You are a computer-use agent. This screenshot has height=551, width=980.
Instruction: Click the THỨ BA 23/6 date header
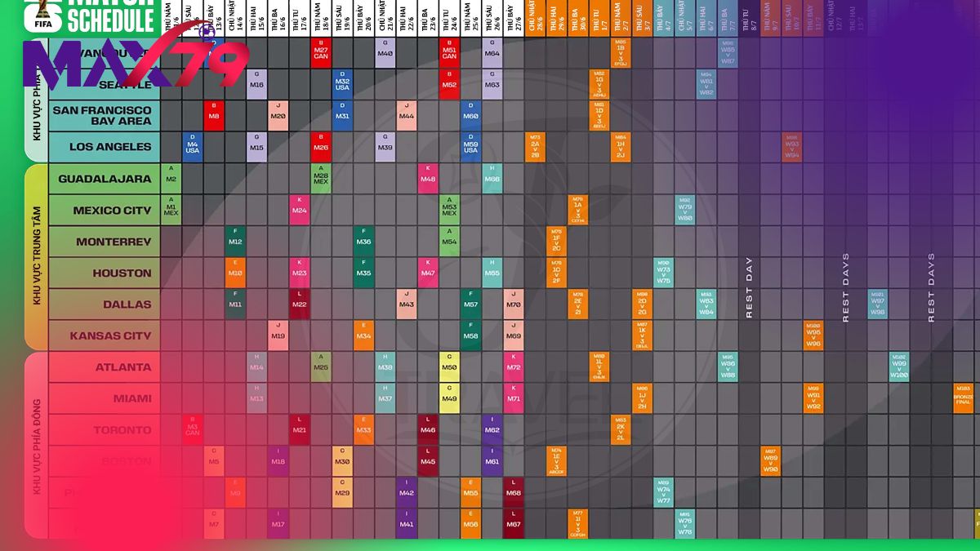tap(428, 16)
